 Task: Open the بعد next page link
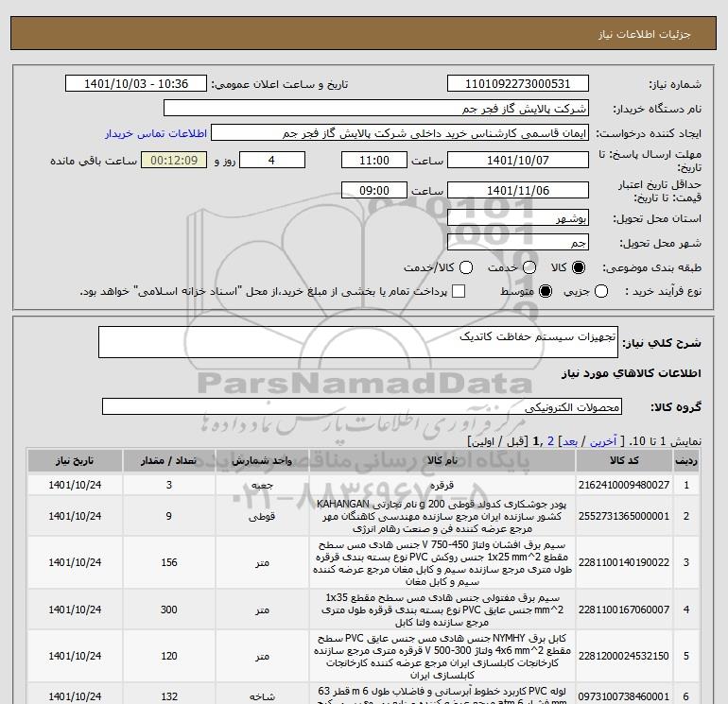[570, 441]
